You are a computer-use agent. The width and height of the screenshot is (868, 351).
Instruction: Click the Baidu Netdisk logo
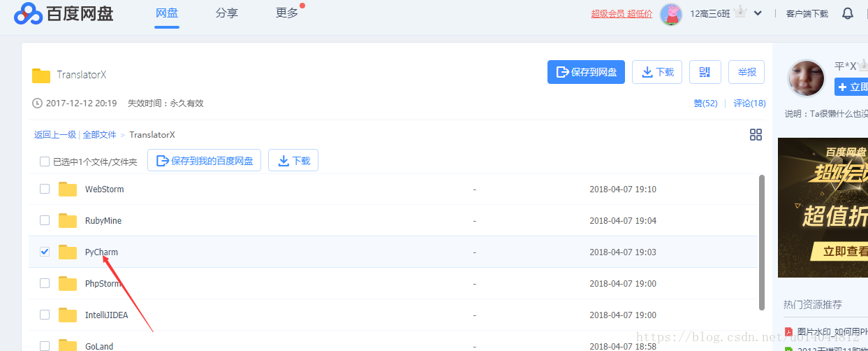point(64,13)
